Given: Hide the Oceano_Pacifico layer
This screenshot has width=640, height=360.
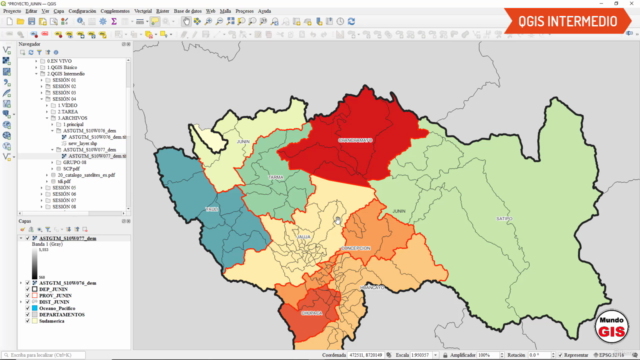Looking at the screenshot, I should click(28, 308).
